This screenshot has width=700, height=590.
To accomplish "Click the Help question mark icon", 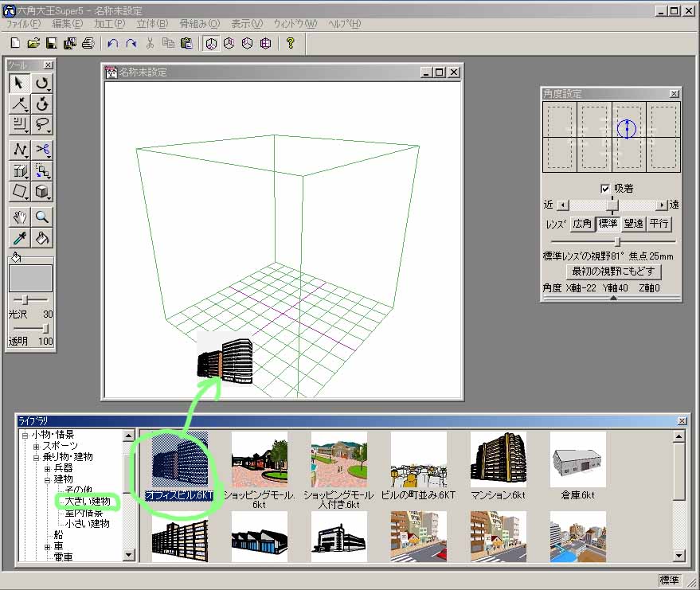I will pos(290,43).
